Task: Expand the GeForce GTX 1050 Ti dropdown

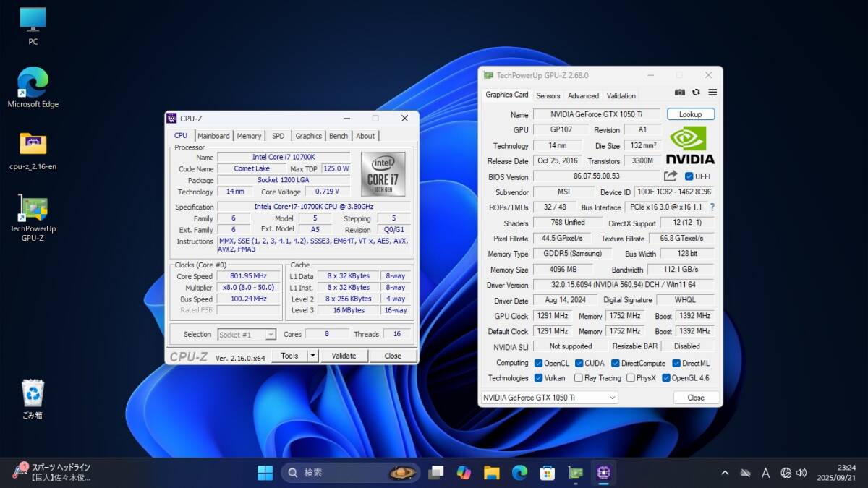Action: tap(612, 398)
